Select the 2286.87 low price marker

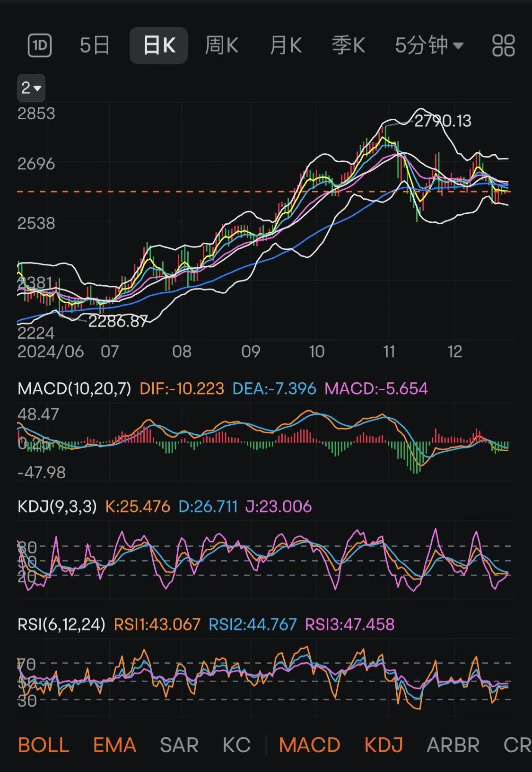coord(118,322)
